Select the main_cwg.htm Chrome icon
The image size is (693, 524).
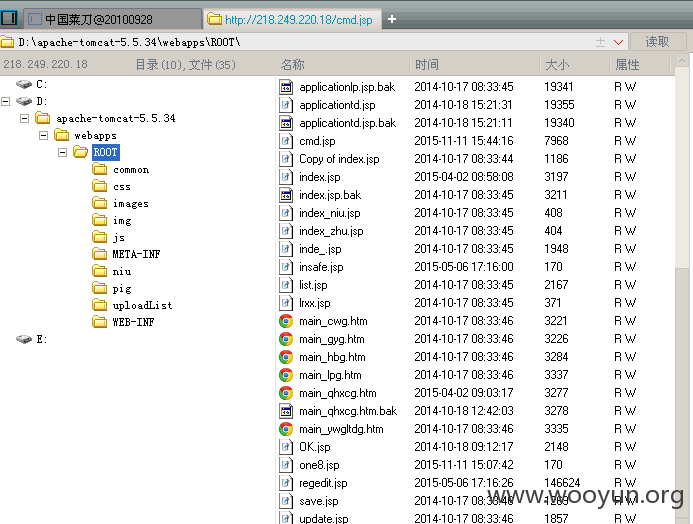click(x=286, y=321)
